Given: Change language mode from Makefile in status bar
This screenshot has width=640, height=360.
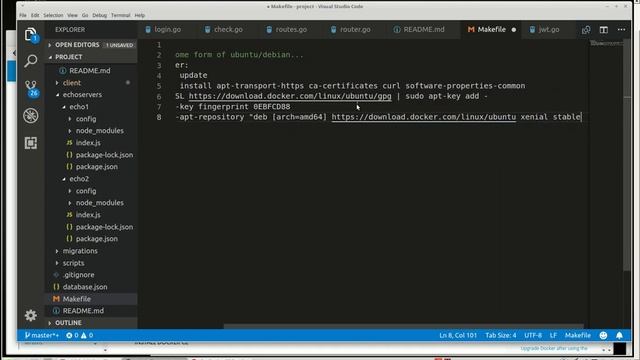Looking at the screenshot, I should (x=578, y=336).
